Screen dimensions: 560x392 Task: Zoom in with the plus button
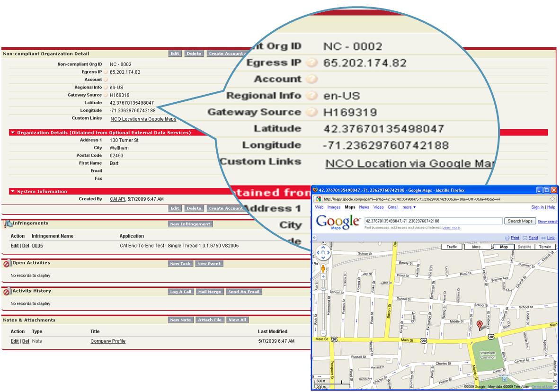coord(323,276)
